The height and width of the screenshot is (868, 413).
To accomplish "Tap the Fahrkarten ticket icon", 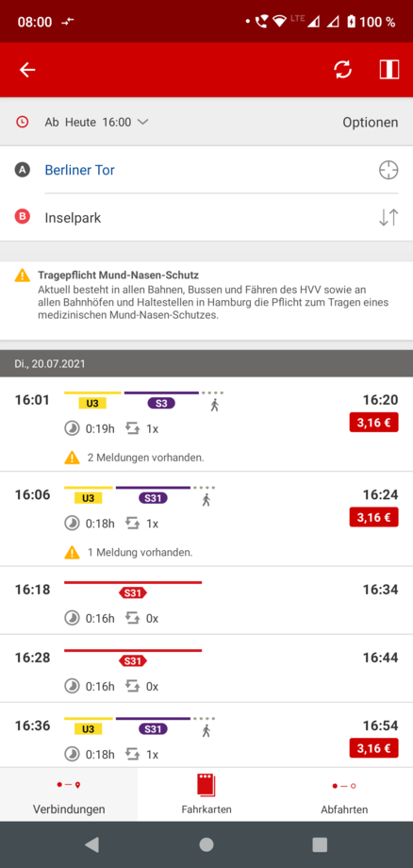I will click(206, 785).
